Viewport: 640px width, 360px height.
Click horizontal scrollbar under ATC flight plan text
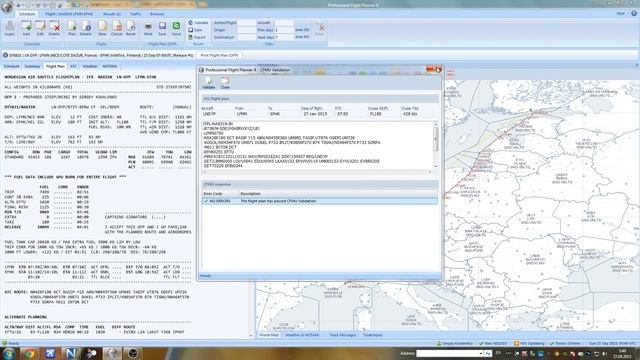[317, 172]
